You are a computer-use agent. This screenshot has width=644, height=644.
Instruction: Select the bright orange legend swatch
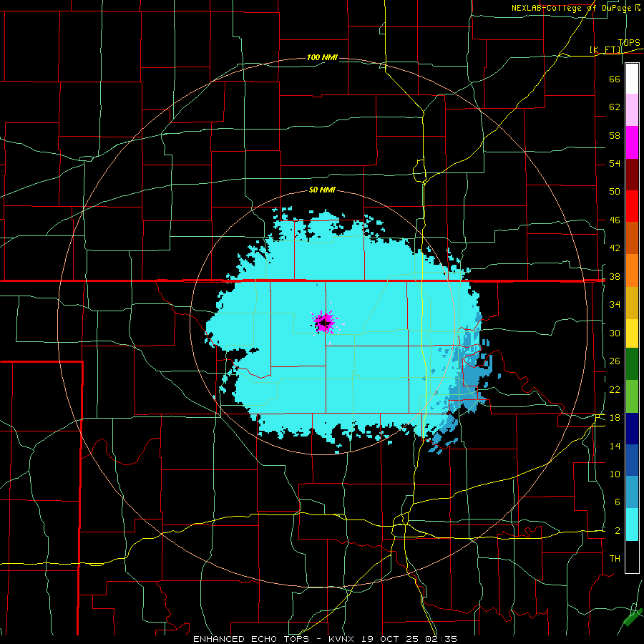point(632,270)
